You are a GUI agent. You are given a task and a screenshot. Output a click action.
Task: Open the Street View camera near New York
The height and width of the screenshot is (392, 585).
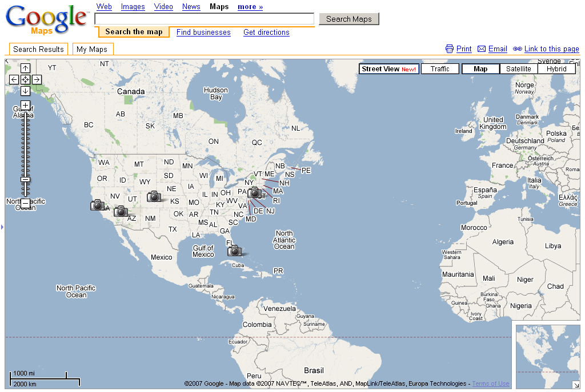pos(254,193)
